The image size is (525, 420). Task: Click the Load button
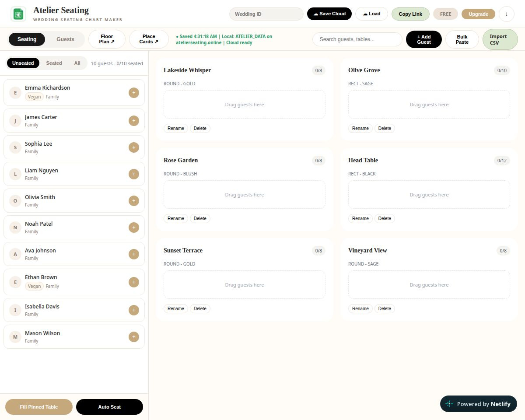click(371, 14)
